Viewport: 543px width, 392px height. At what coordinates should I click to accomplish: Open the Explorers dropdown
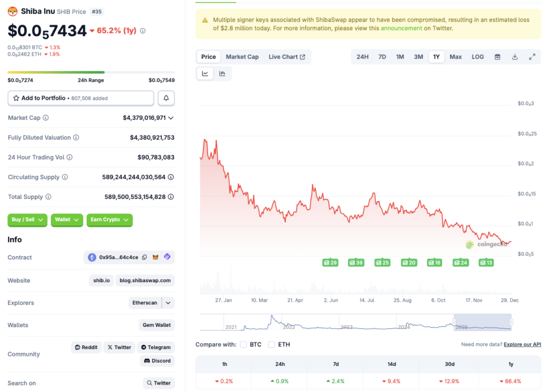coord(168,302)
